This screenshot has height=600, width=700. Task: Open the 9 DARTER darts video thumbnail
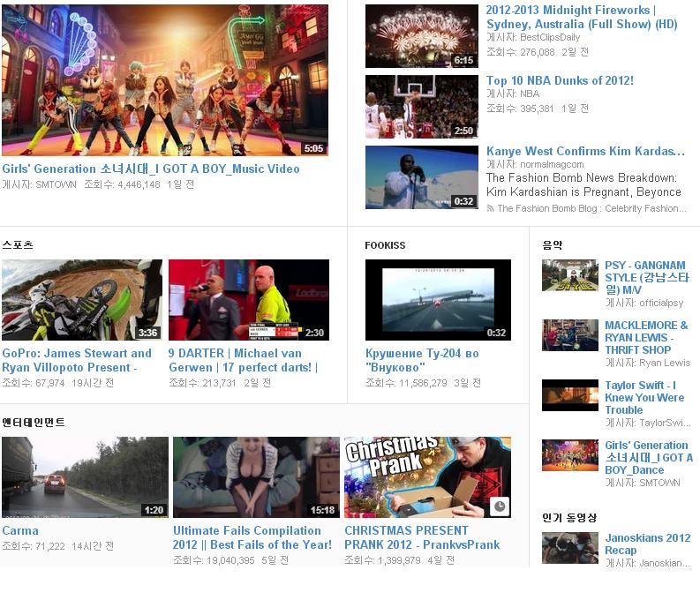[x=248, y=300]
